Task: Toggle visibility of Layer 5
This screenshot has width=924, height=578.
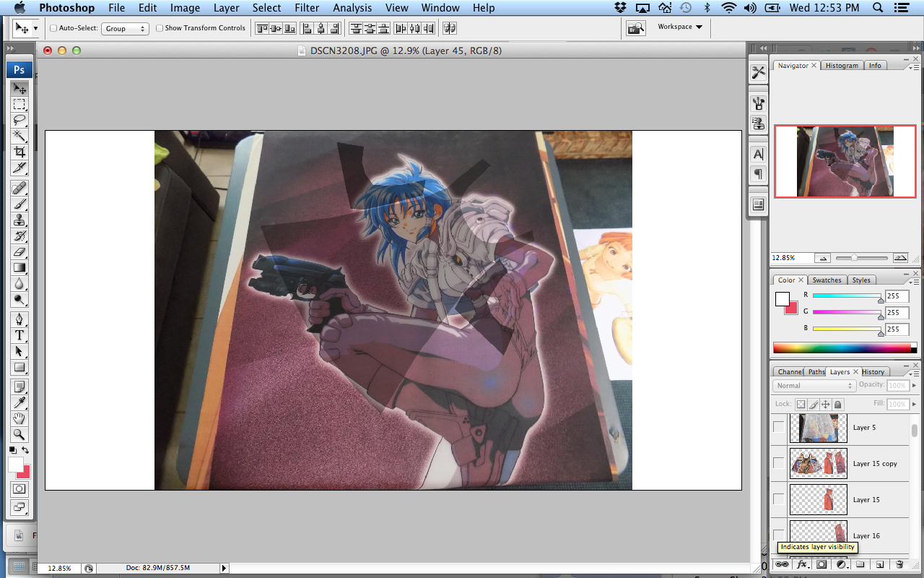Action: pyautogui.click(x=778, y=427)
